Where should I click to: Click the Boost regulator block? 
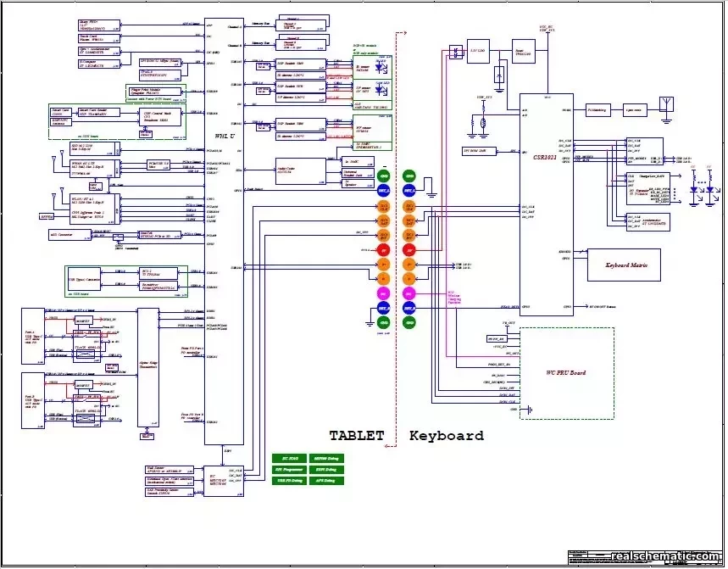click(x=523, y=51)
